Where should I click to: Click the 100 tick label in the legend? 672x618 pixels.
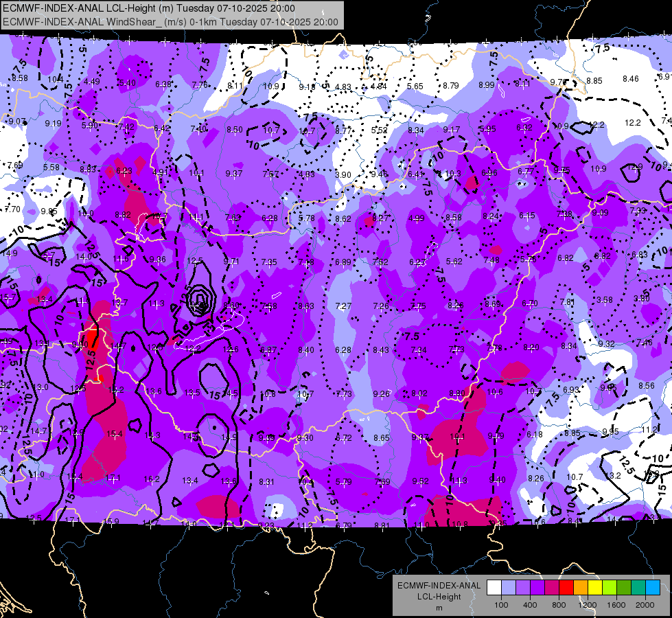click(501, 605)
